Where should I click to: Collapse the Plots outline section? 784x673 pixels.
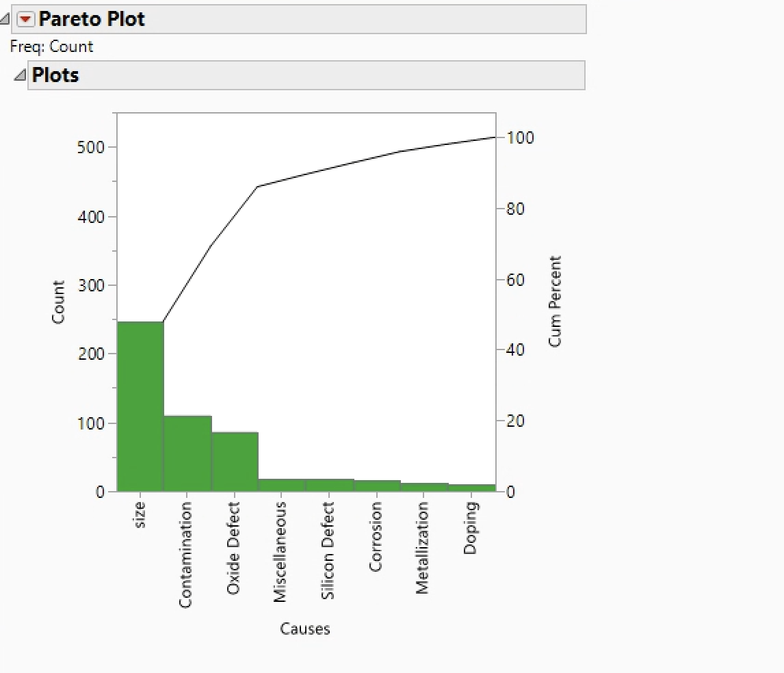[x=21, y=75]
